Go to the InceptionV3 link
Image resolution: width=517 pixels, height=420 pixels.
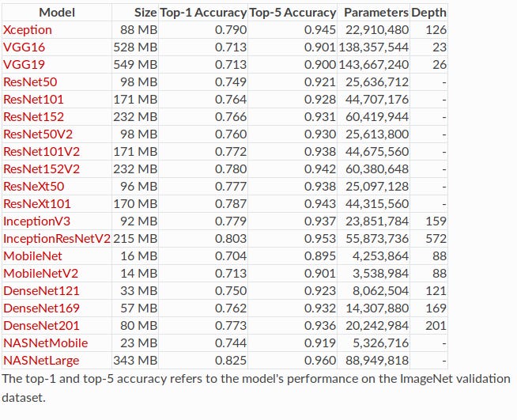click(x=36, y=221)
